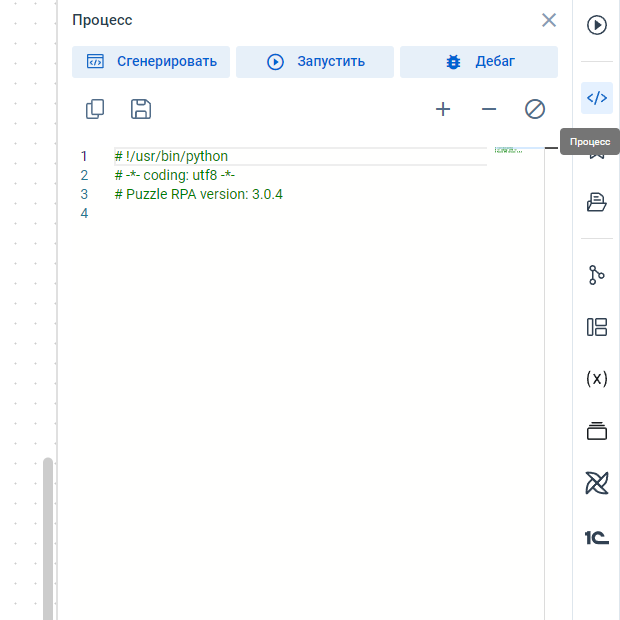
Task: Start the Дебаг mode button
Action: (x=479, y=62)
